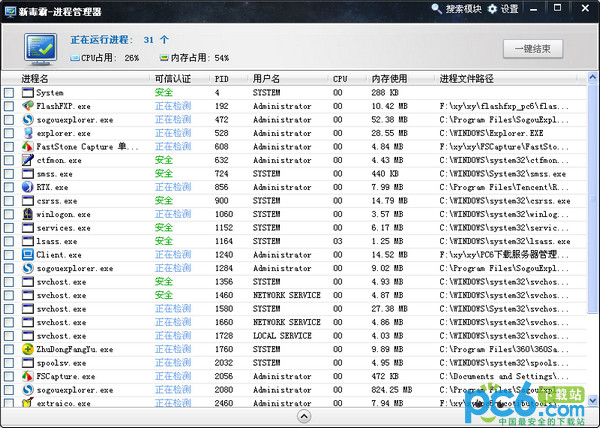Click the winlogon.exe process icon

coord(28,213)
